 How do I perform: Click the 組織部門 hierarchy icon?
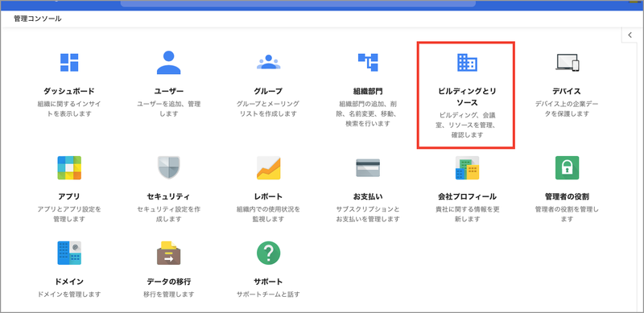(368, 63)
